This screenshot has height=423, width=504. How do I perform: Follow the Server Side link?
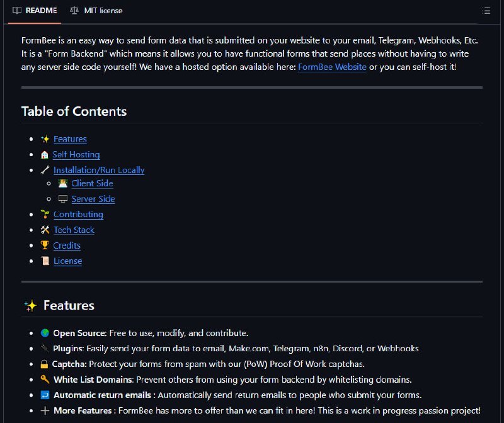point(93,199)
